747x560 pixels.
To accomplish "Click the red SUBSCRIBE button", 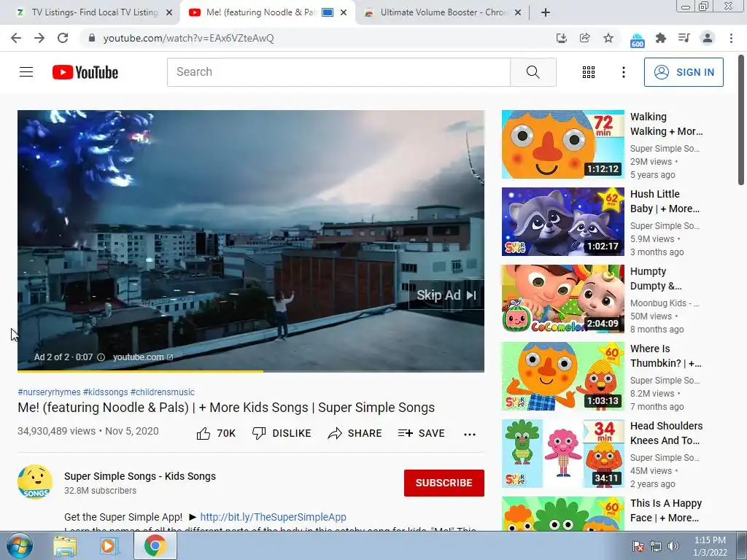I will click(x=444, y=483).
